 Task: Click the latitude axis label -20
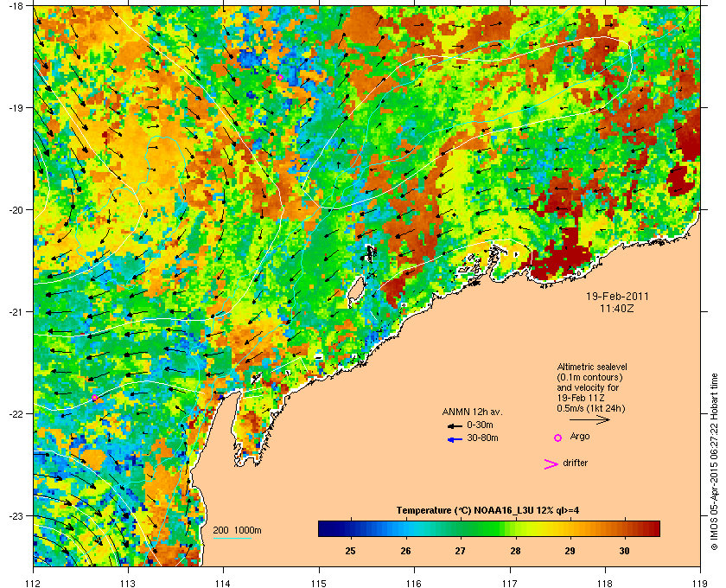pos(16,210)
